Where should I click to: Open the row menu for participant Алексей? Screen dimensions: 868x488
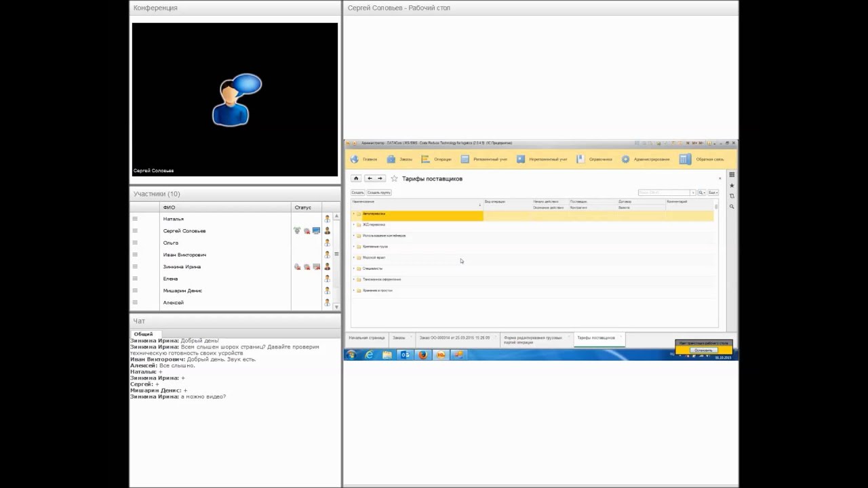[x=135, y=302]
